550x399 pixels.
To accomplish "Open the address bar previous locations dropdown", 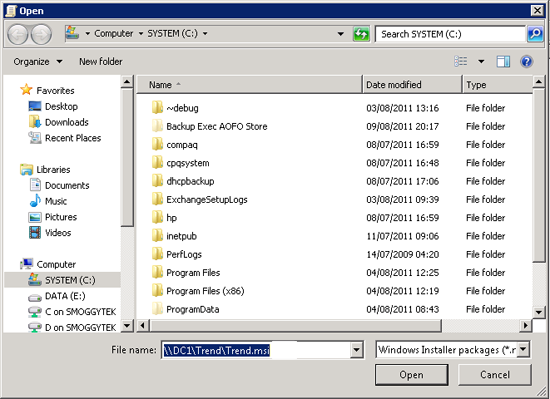I will (341, 34).
